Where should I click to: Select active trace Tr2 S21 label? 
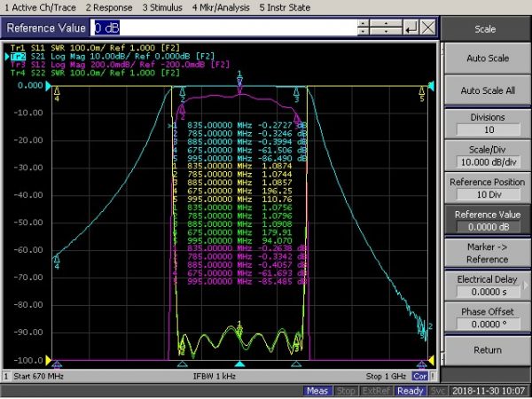(x=112, y=57)
